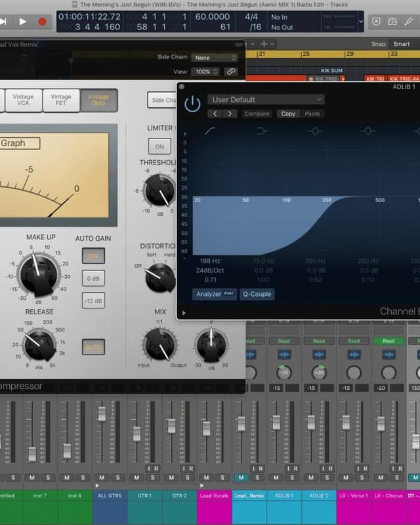
Task: Click the 0.71 Q value
Action: [211, 280]
